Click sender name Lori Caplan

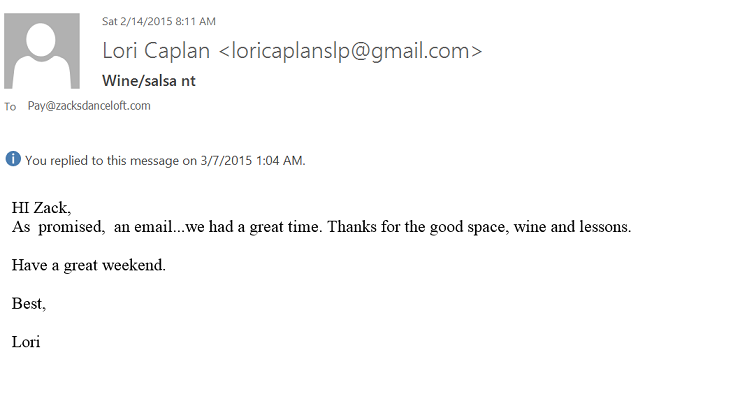point(156,51)
